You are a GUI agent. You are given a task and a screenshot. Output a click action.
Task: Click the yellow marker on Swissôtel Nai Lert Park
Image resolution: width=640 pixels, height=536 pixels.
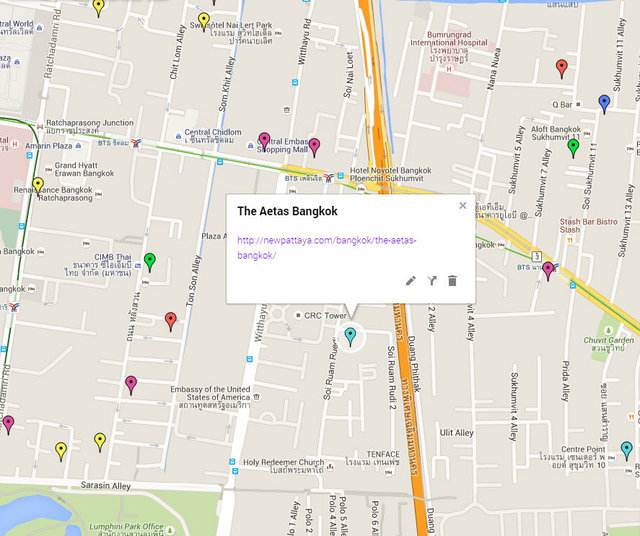click(x=204, y=21)
